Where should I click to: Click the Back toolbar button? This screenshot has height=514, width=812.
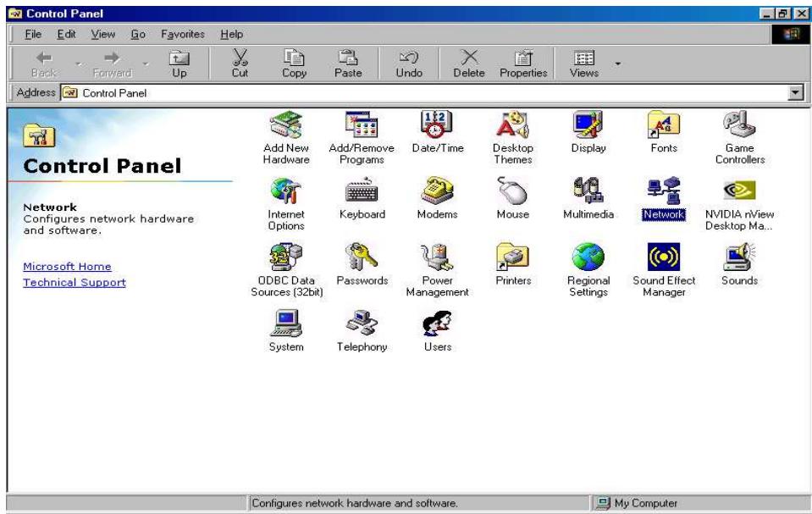pos(43,64)
